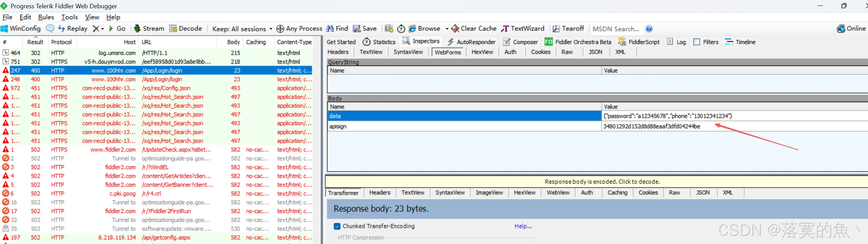Screen dimensions: 868x244
Task: Click the MSDN Search input box
Action: (616, 29)
